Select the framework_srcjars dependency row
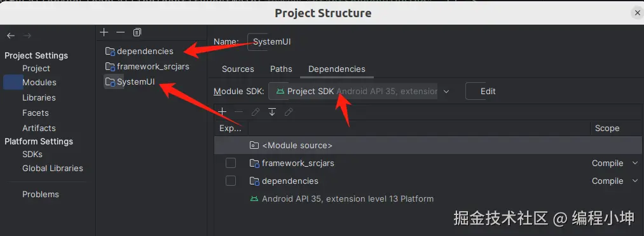 428,163
